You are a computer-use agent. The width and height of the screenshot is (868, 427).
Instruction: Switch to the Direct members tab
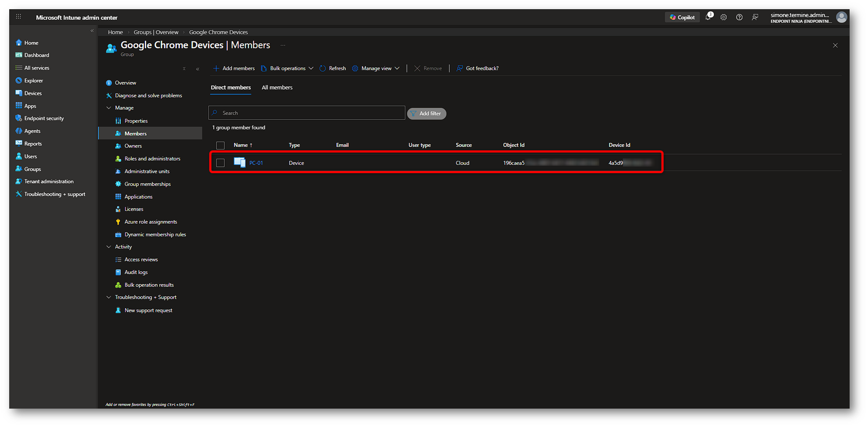click(231, 88)
